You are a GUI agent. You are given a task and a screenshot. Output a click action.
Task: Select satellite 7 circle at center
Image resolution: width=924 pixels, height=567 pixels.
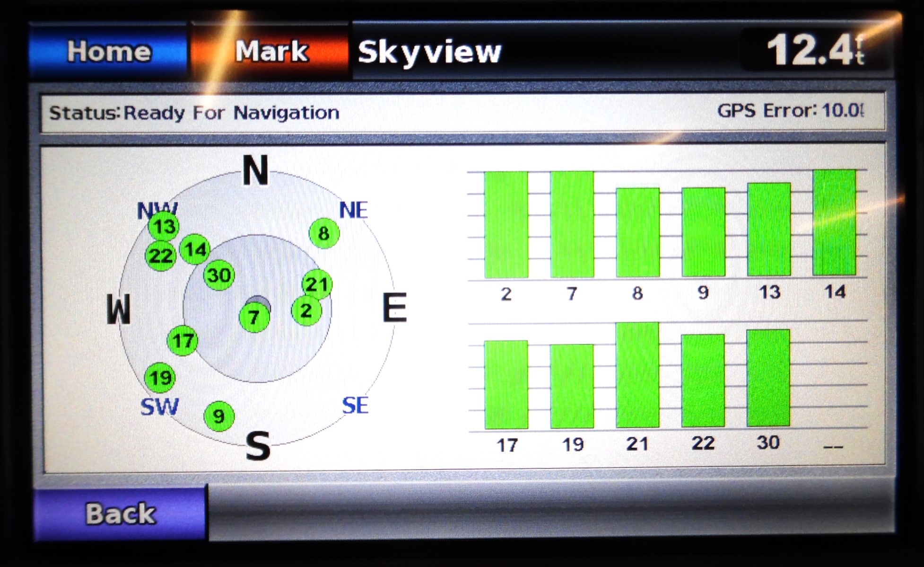pos(254,317)
